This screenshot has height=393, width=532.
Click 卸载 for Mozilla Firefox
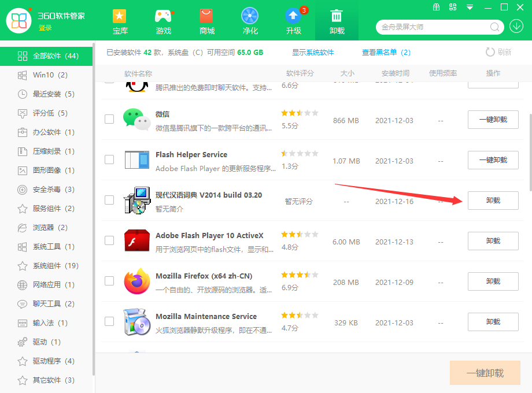point(493,281)
